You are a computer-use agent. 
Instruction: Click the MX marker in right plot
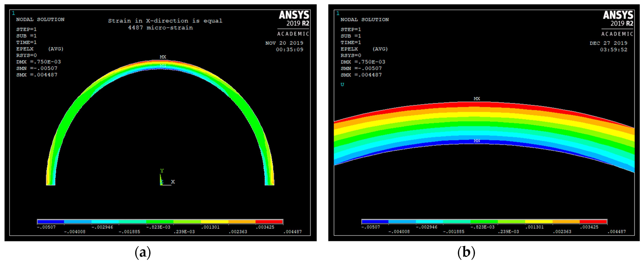click(x=477, y=99)
